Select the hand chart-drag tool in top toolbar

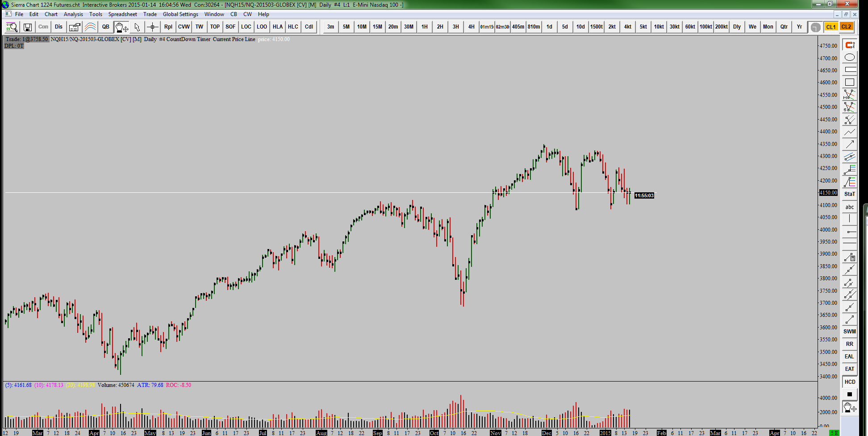pos(121,27)
